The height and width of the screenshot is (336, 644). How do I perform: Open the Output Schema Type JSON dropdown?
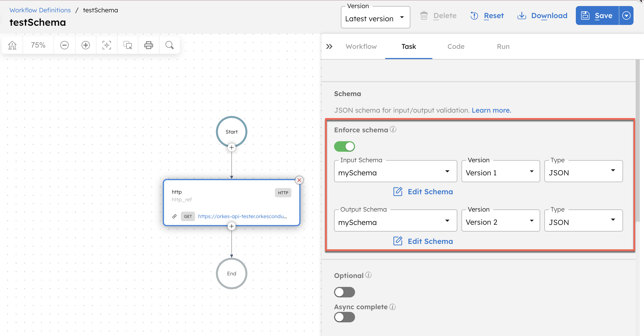583,221
